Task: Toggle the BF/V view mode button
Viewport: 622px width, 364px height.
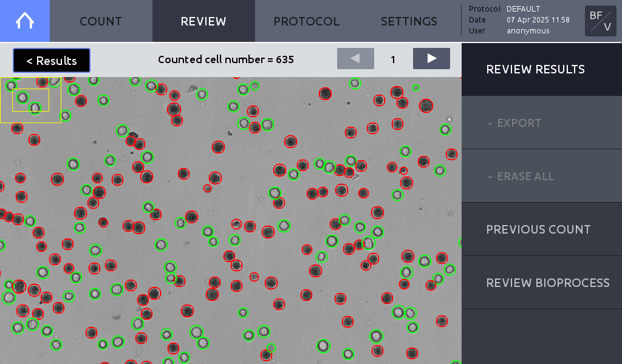Action: tap(600, 21)
